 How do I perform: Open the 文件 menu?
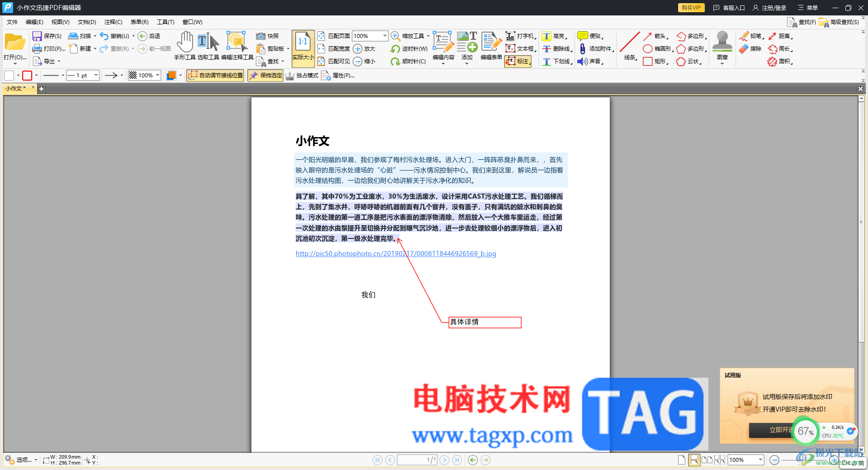tap(12, 22)
